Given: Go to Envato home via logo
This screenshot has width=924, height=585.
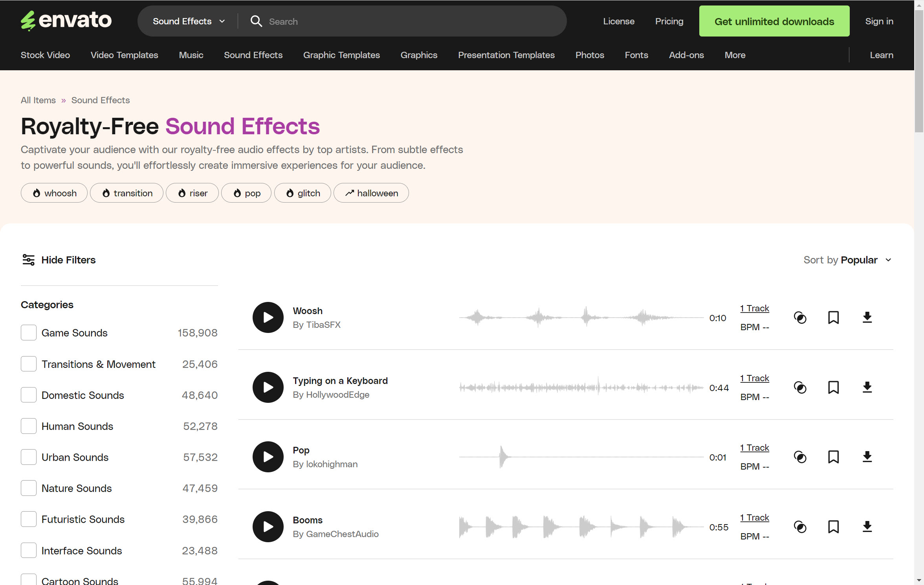Looking at the screenshot, I should click(x=66, y=20).
